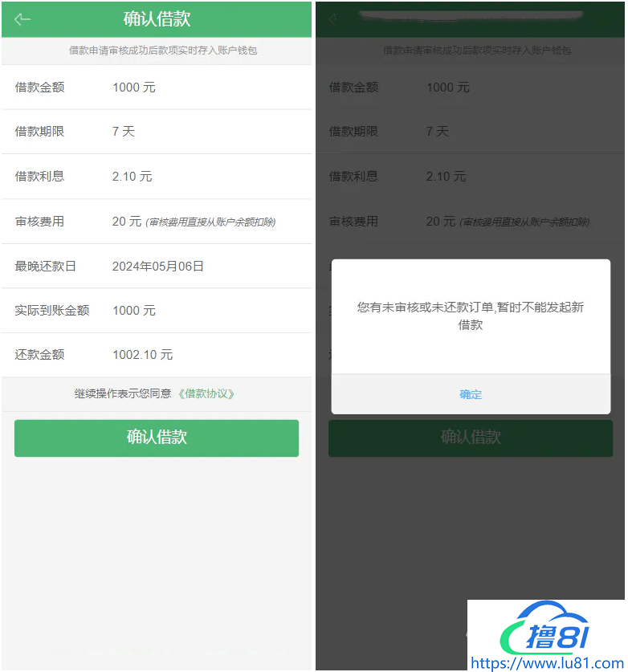Confirm the dialog with 确定

[x=471, y=394]
